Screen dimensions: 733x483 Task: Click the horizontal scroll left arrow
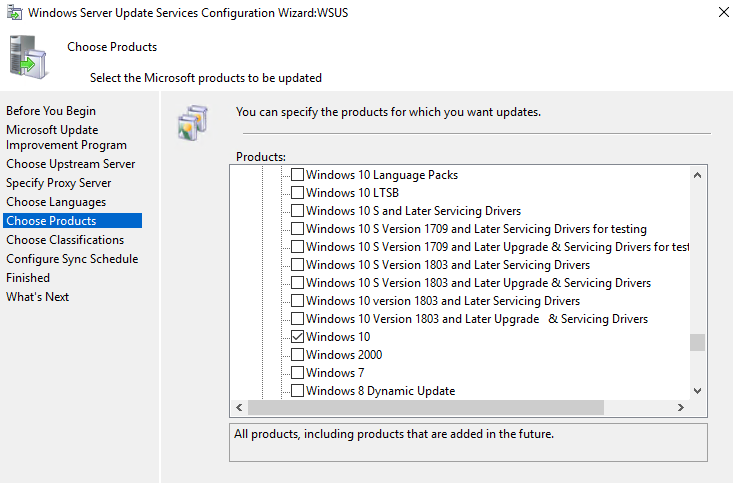pyautogui.click(x=238, y=408)
